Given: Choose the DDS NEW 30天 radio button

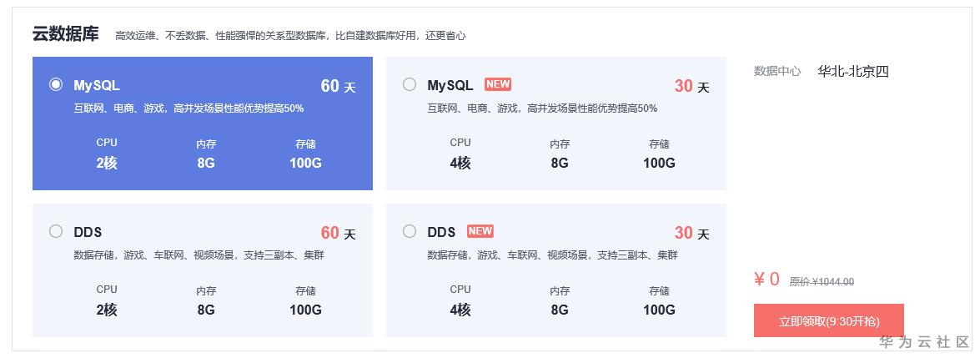Looking at the screenshot, I should coord(410,231).
